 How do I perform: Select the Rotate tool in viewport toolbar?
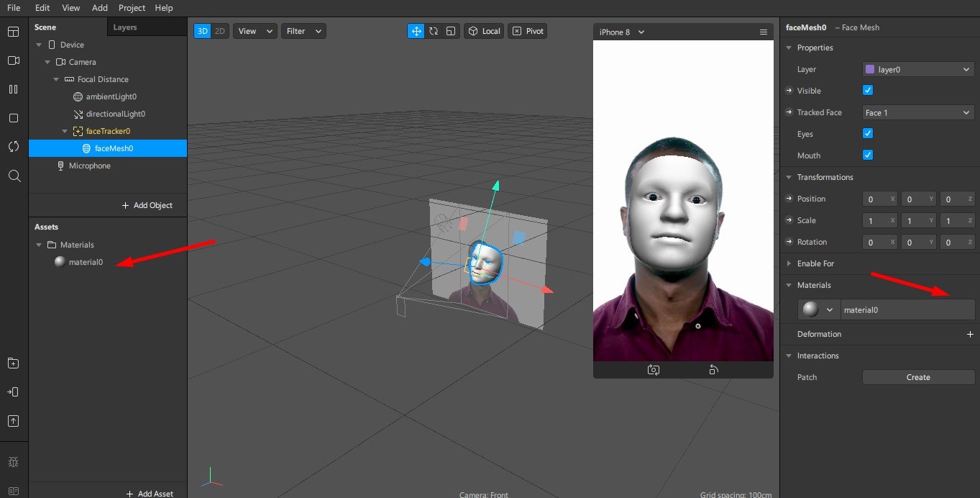434,31
